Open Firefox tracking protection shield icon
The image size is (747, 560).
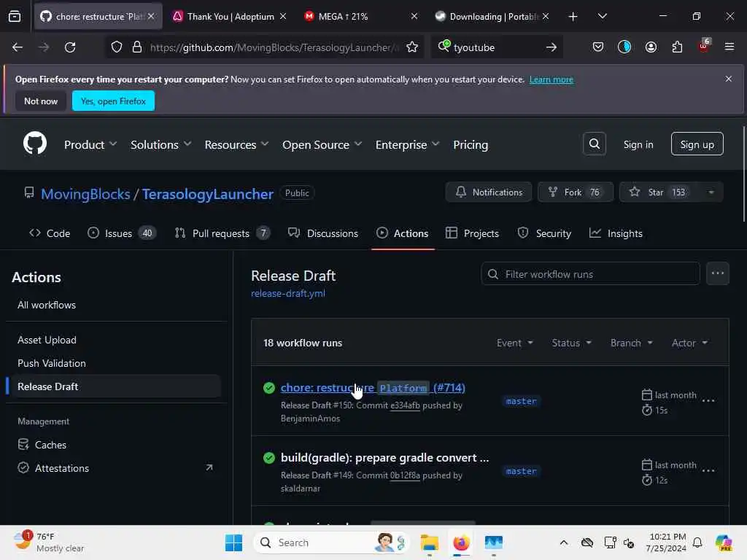117,47
